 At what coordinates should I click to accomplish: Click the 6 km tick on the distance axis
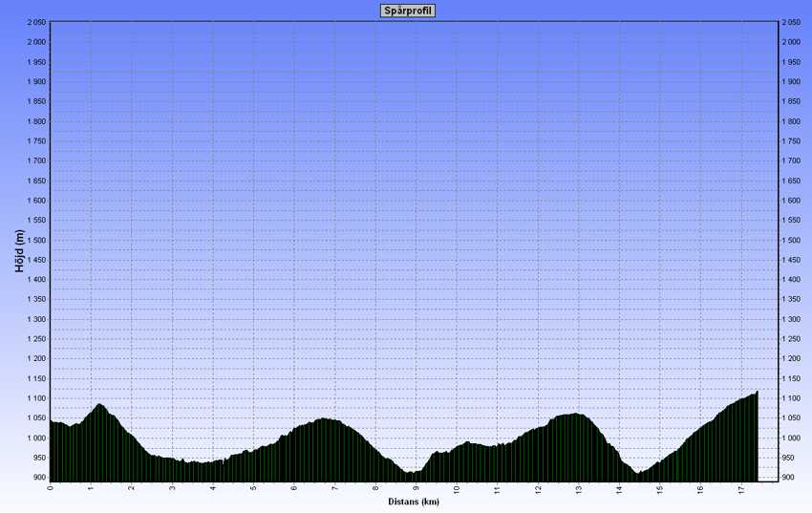click(x=294, y=487)
